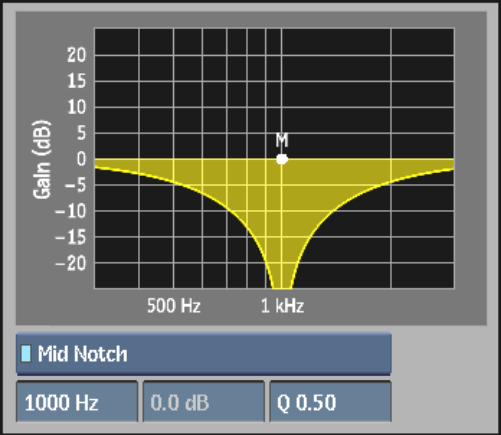Select the Mid Notch filter button
The height and width of the screenshot is (435, 501).
coord(203,354)
